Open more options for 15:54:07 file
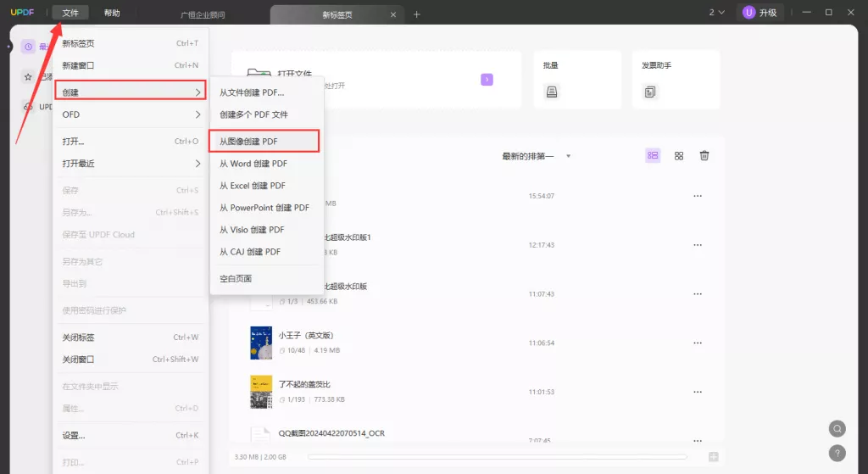868x474 pixels. click(x=698, y=196)
